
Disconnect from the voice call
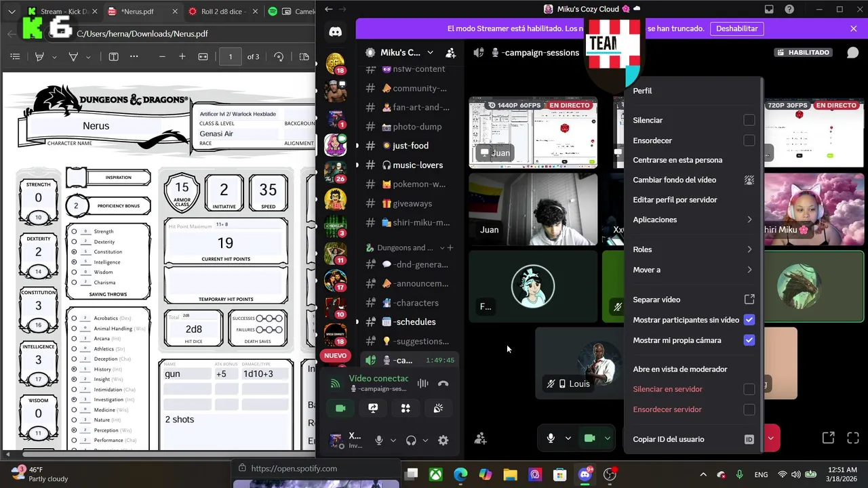(x=443, y=384)
